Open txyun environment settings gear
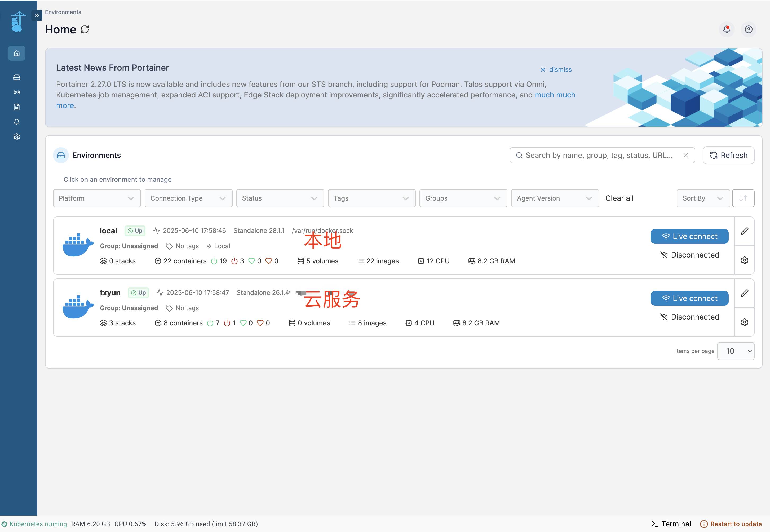The height and width of the screenshot is (532, 770). pos(744,322)
